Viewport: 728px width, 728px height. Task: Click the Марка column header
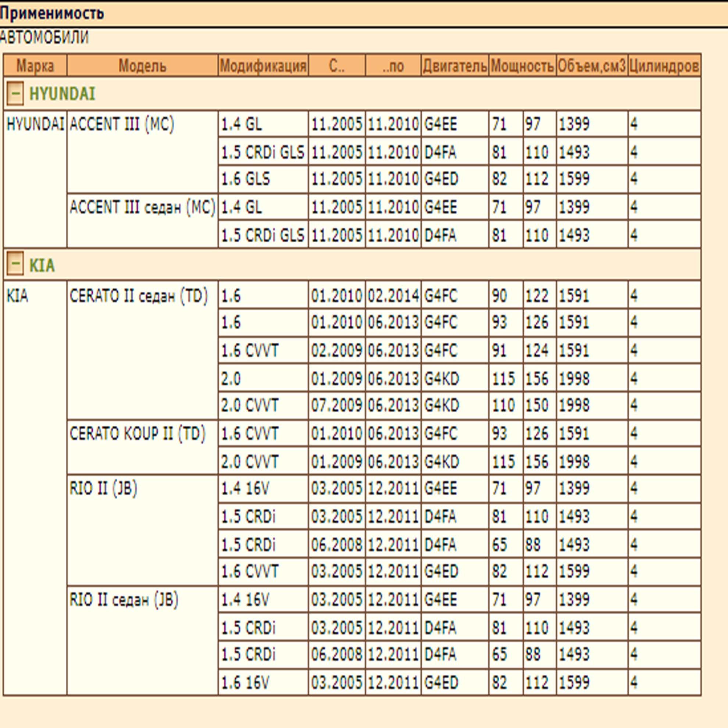[35, 65]
